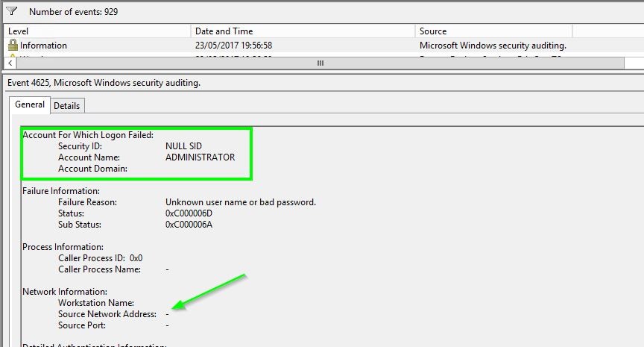Viewport: 644px width, 347px height.
Task: Switch to the Details tab
Action: [66, 106]
